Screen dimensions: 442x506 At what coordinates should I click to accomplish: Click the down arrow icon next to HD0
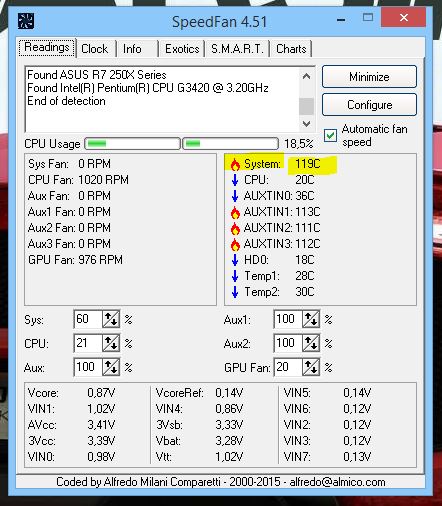(235, 260)
